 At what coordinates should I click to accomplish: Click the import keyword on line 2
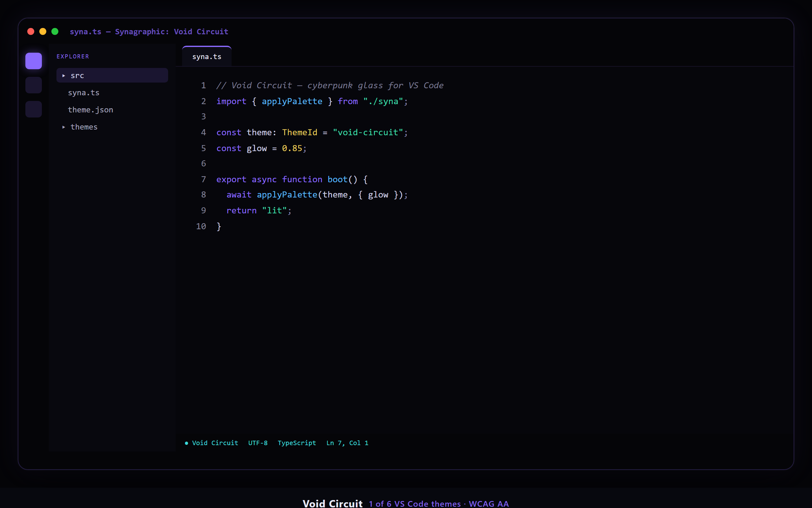(x=231, y=101)
